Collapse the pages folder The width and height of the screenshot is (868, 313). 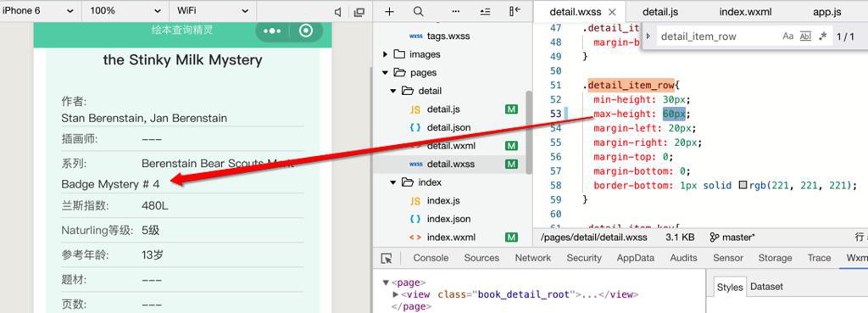pyautogui.click(x=386, y=73)
